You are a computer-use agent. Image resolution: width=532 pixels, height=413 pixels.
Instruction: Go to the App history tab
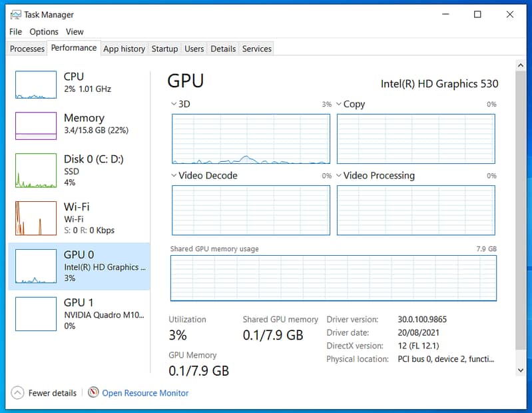[124, 49]
